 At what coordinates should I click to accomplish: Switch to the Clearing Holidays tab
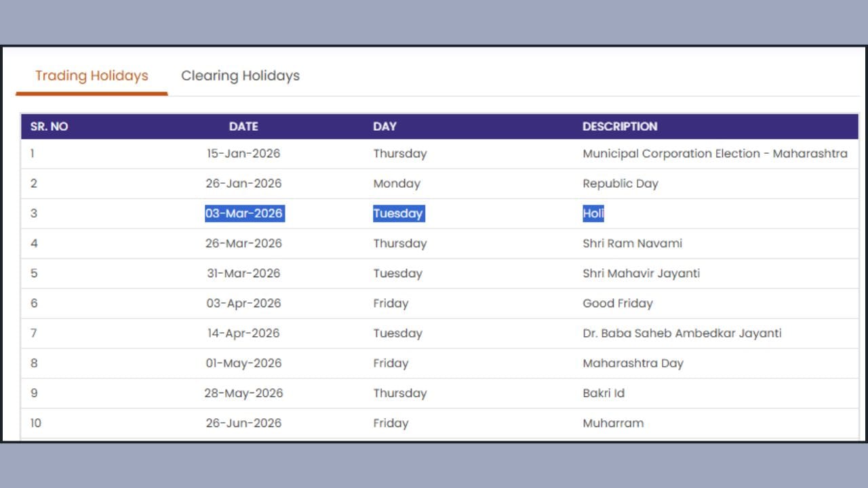pos(240,76)
